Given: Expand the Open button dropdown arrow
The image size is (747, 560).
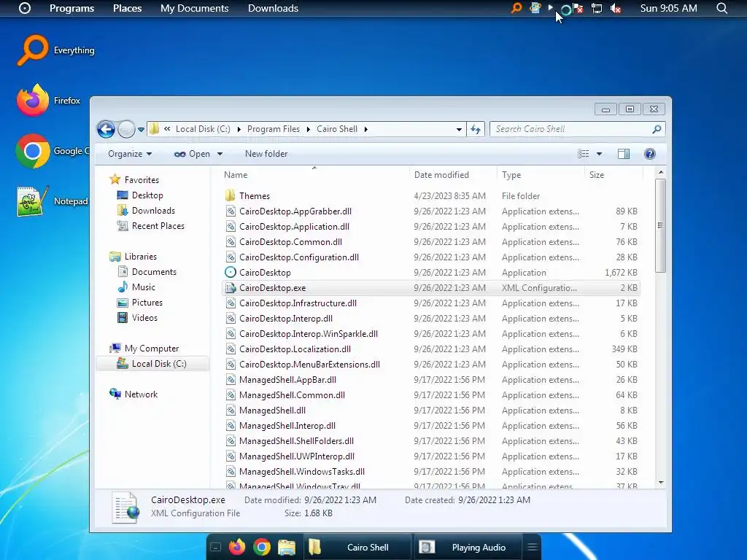Looking at the screenshot, I should click(x=220, y=154).
